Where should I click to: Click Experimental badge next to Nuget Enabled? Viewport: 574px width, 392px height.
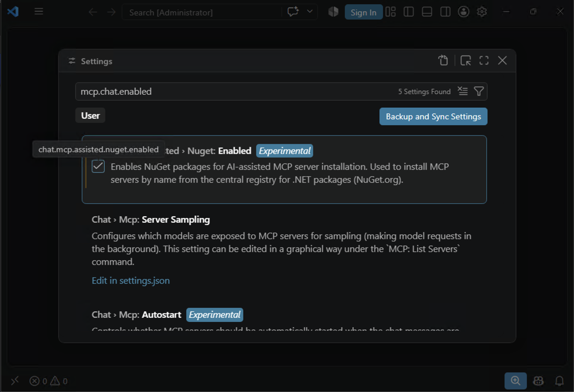point(285,151)
